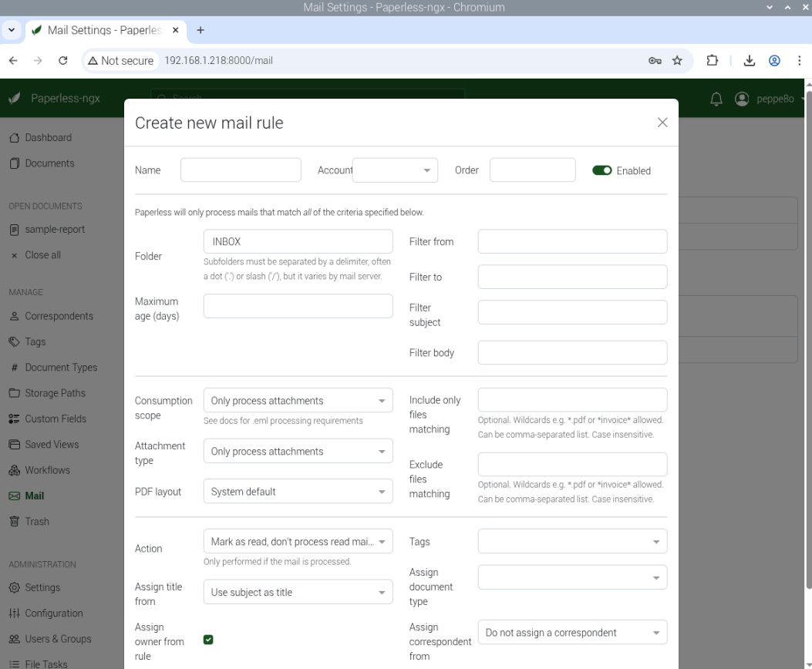Screen dimensions: 812x669
Task: Open the PDF layout dropdown
Action: [x=298, y=491]
